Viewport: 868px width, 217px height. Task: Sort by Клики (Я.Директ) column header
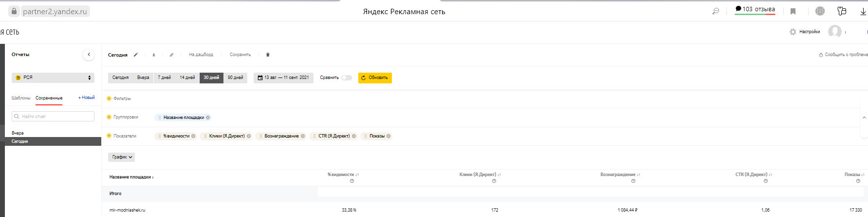(x=480, y=175)
